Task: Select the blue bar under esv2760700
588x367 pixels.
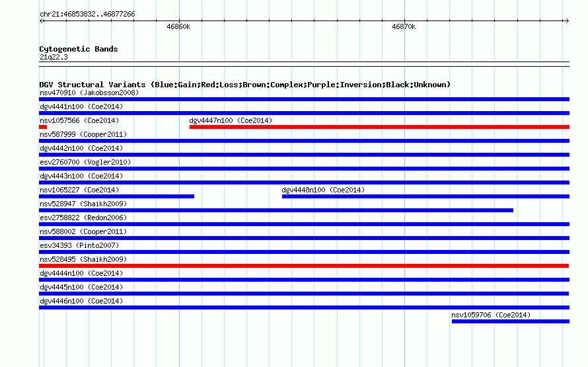Action: (304, 169)
